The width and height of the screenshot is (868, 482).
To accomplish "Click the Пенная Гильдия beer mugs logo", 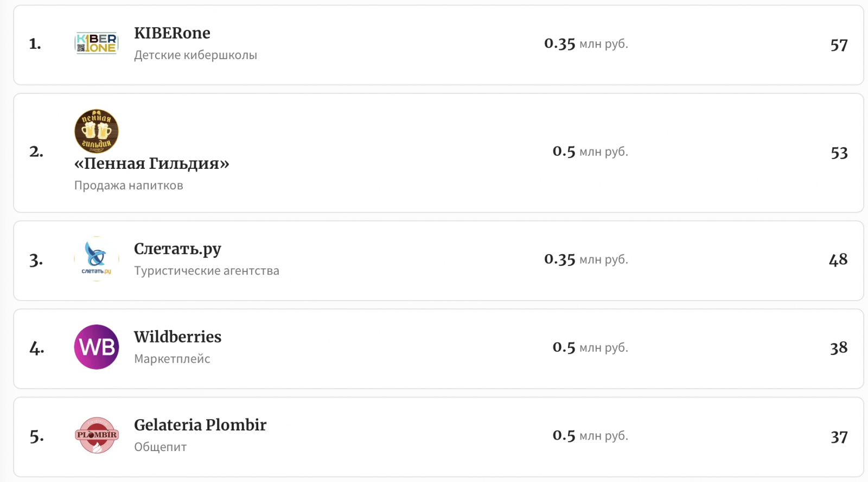I will click(96, 131).
